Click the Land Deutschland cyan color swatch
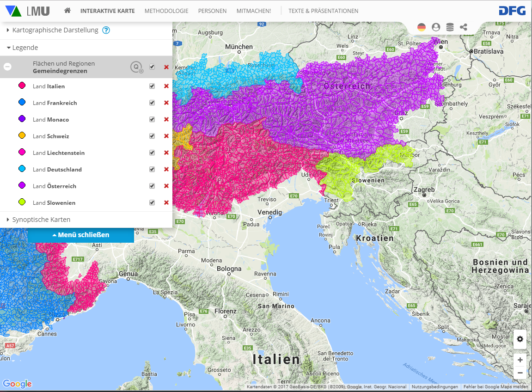 point(22,169)
